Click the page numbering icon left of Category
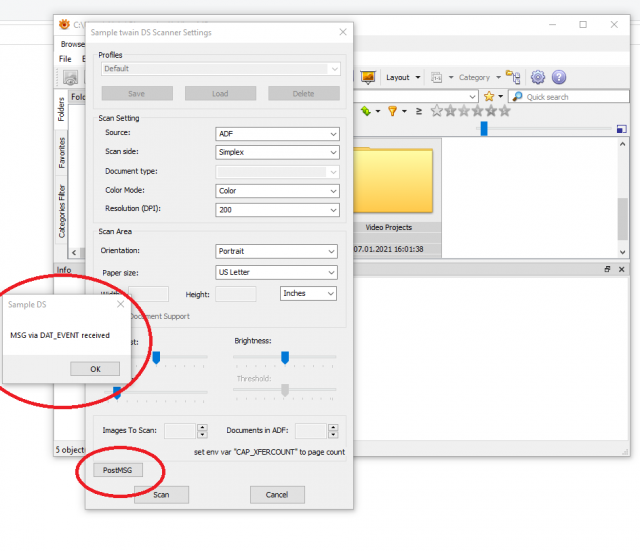Image resolution: width=640 pixels, height=551 pixels. (436, 77)
